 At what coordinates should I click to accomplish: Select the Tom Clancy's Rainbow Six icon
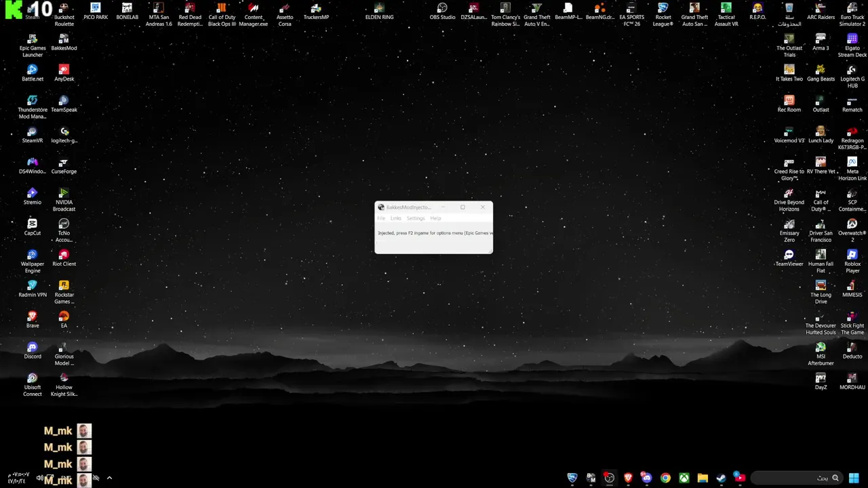[x=505, y=16]
